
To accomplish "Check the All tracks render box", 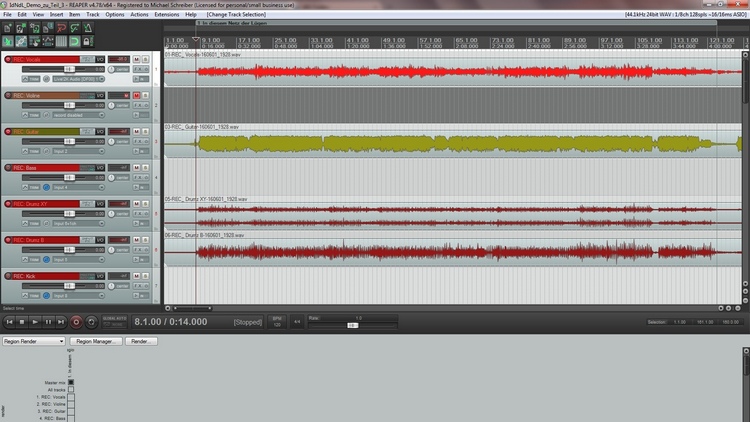I will 71,389.
